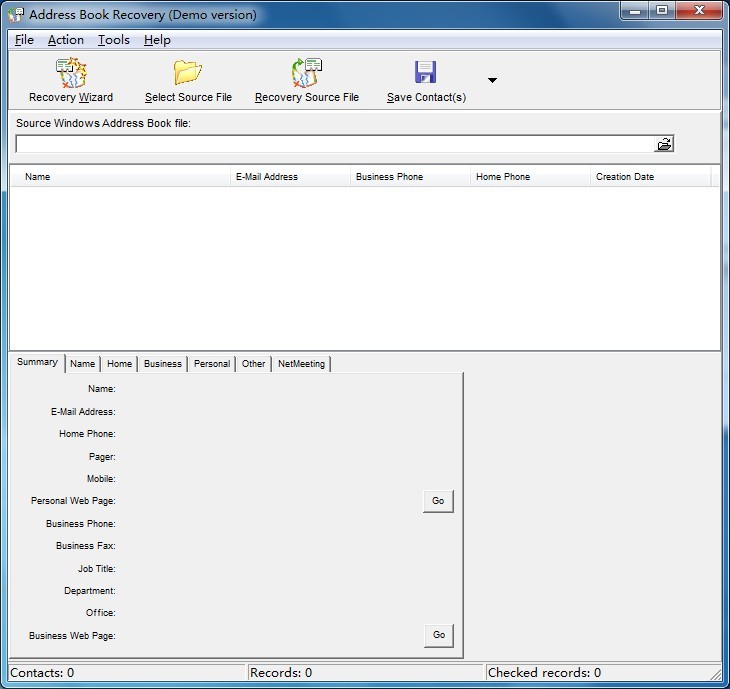The width and height of the screenshot is (730, 689).
Task: Click the Recovery Wizard toolbar icon
Action: coord(71,74)
